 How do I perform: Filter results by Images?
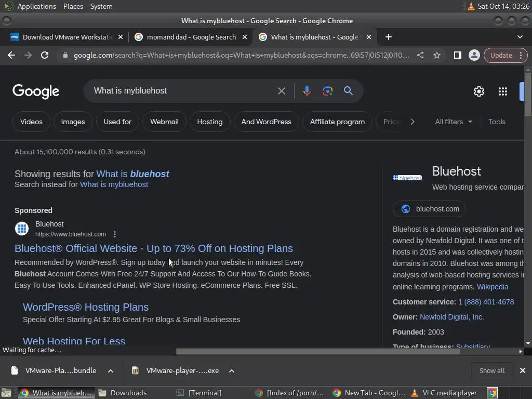click(x=73, y=122)
